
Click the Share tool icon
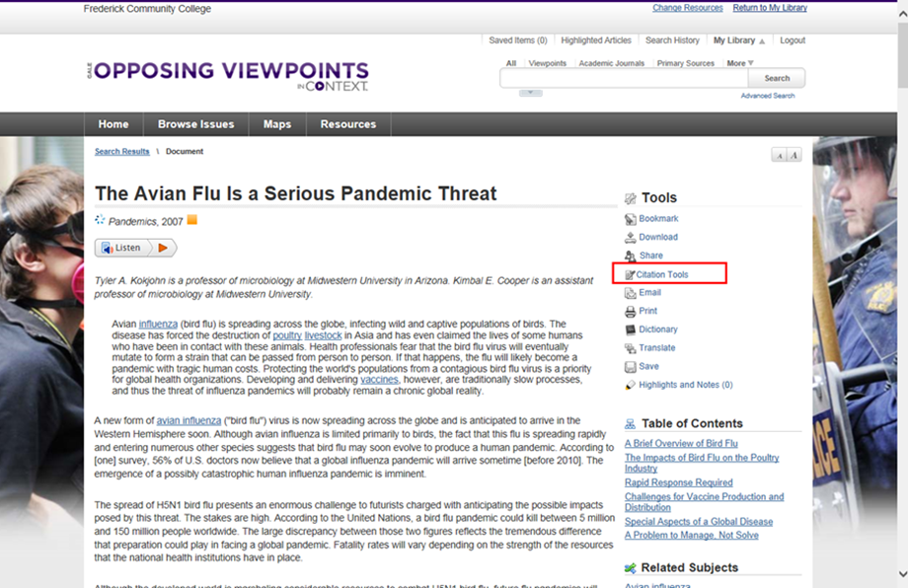(630, 256)
